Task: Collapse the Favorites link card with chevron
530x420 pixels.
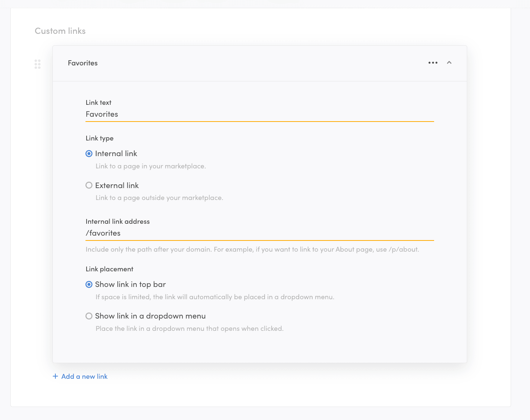Action: (x=449, y=63)
